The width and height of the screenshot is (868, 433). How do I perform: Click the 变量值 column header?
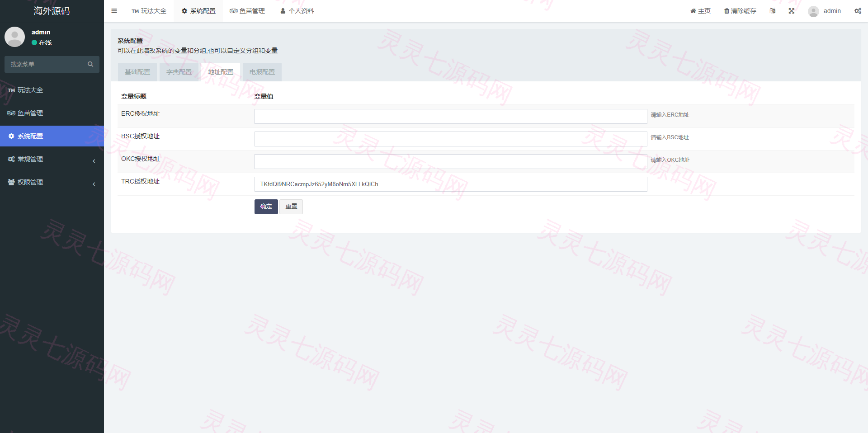(264, 96)
